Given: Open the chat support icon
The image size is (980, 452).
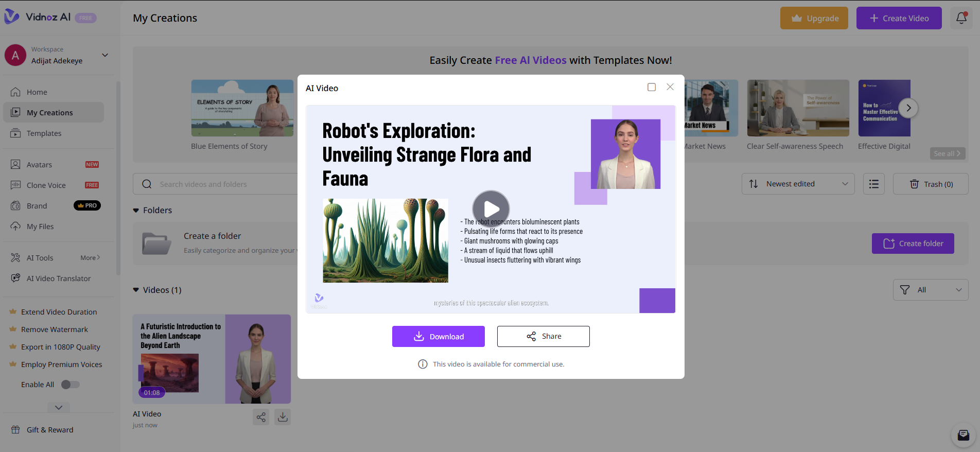Looking at the screenshot, I should 963,436.
